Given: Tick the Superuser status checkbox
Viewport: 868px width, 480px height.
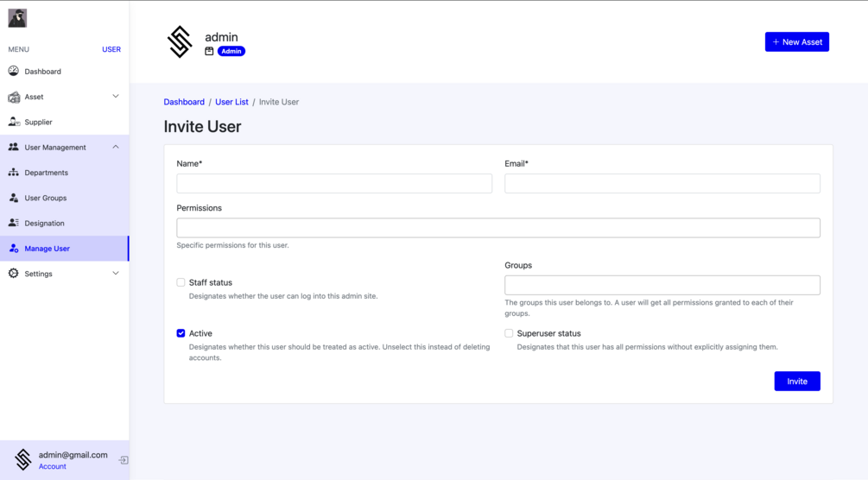Looking at the screenshot, I should pyautogui.click(x=510, y=333).
